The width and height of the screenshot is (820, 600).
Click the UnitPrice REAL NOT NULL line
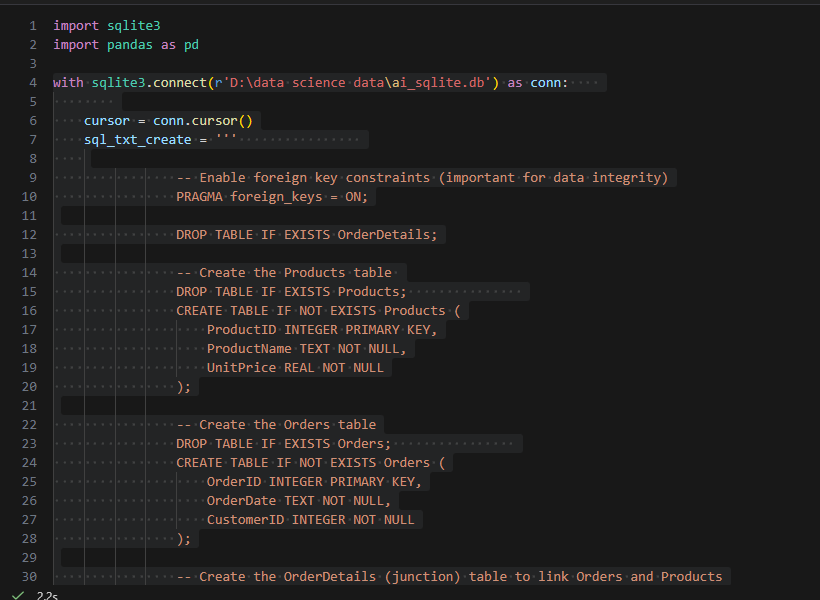pos(295,367)
